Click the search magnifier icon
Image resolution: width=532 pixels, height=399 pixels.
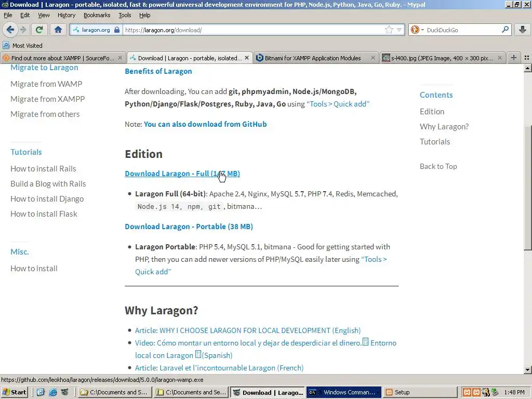coord(505,30)
